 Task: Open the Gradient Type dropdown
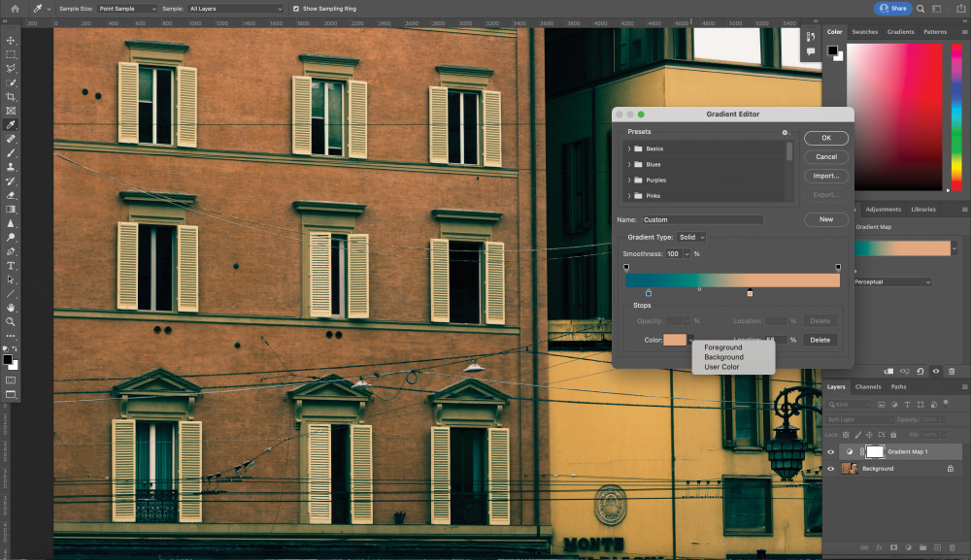(x=691, y=237)
